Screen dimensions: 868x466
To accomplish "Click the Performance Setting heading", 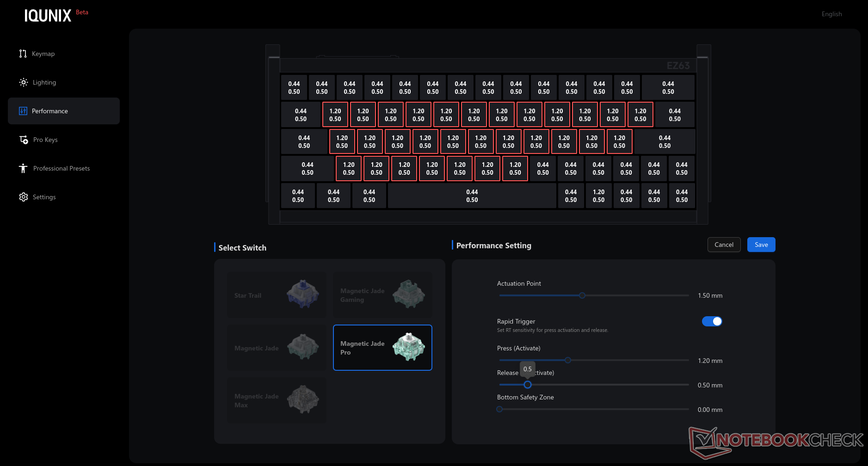I will click(x=493, y=245).
